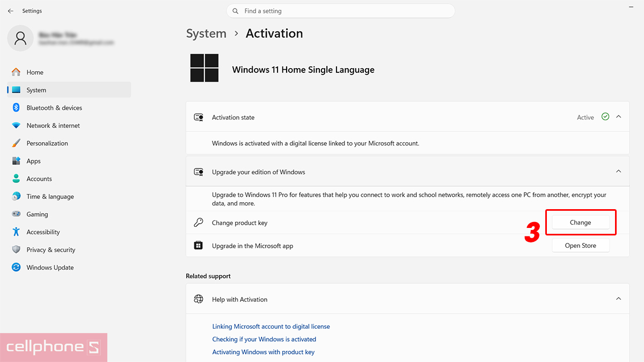Click the Gaming controller icon
The image size is (644, 362).
[x=16, y=214]
